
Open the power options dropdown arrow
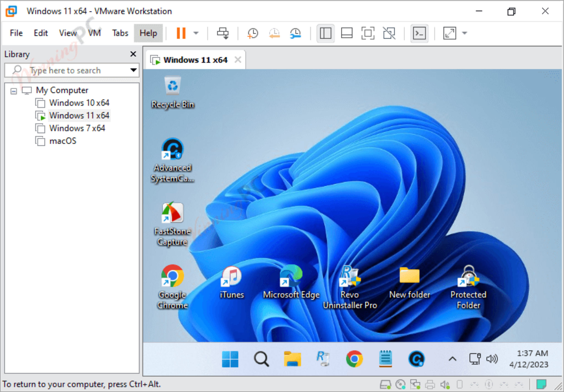[196, 33]
